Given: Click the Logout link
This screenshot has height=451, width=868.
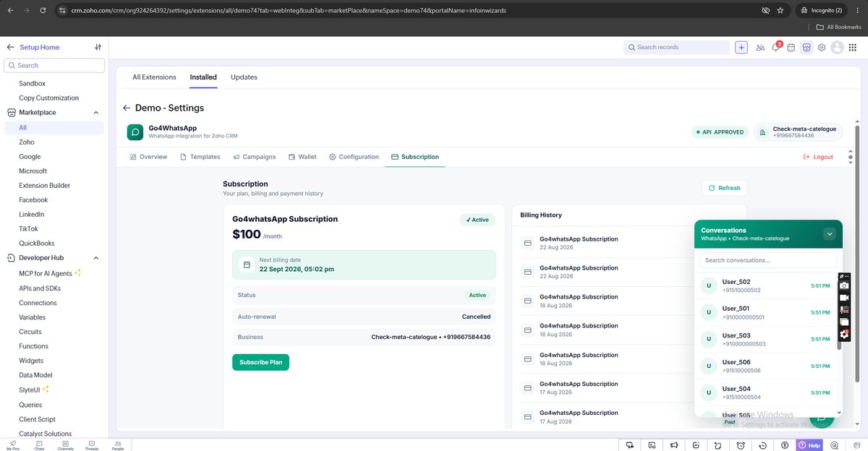Looking at the screenshot, I should point(818,157).
